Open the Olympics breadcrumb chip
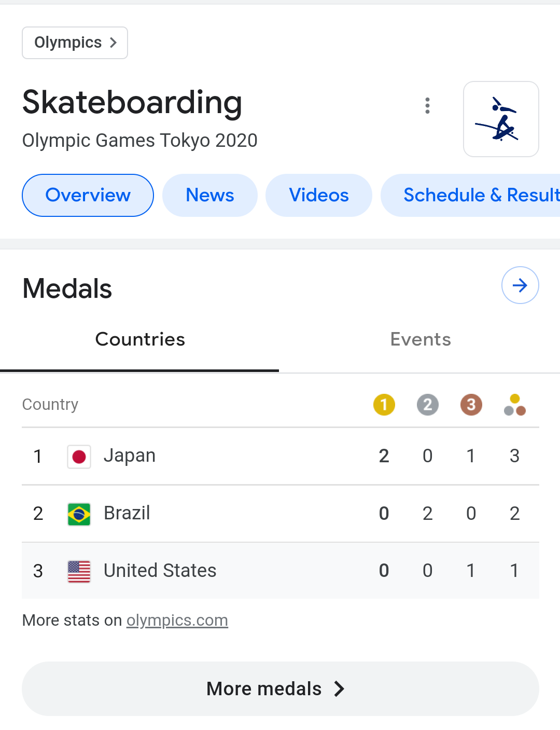The height and width of the screenshot is (730, 560). (75, 43)
